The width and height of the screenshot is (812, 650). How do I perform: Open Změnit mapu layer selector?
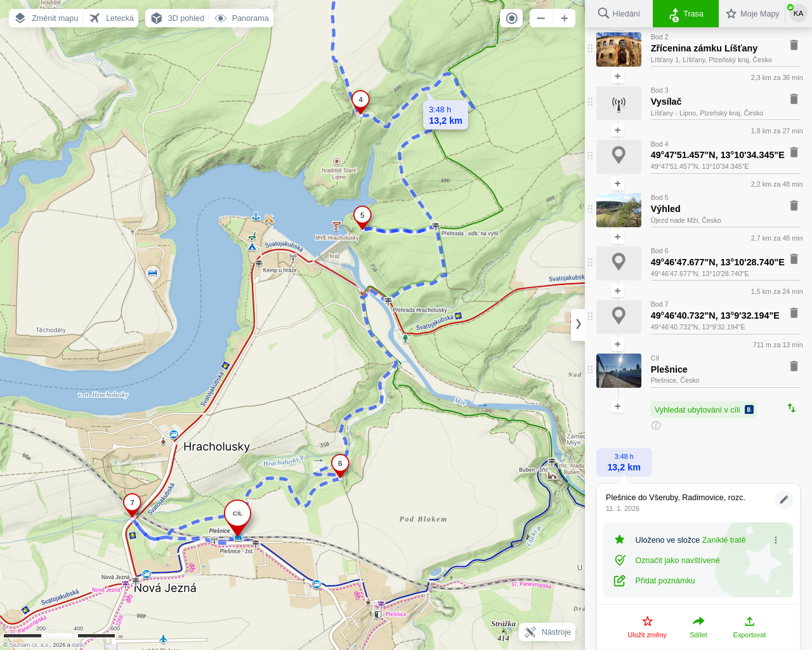[x=46, y=18]
